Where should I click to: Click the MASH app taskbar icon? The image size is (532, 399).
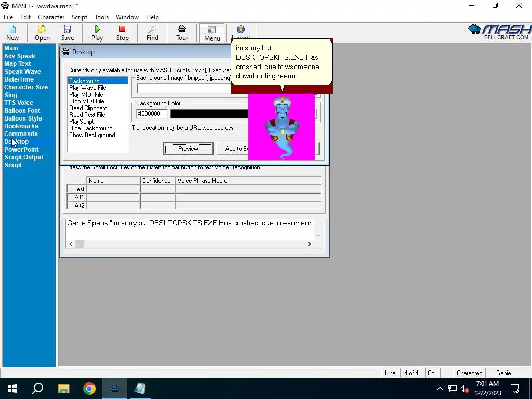click(115, 389)
